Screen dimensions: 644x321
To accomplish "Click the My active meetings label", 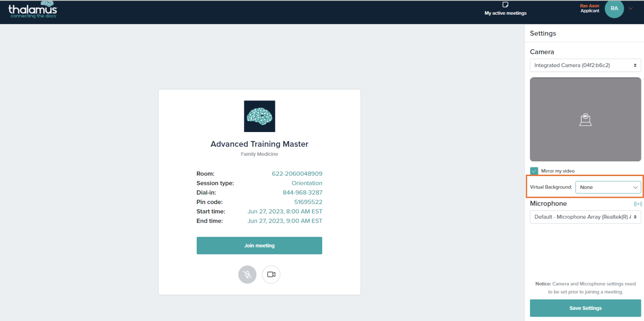I will (505, 13).
